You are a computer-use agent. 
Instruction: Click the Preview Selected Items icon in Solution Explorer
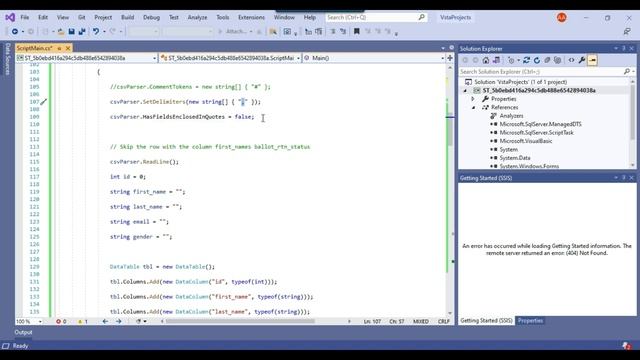[x=592, y=60]
